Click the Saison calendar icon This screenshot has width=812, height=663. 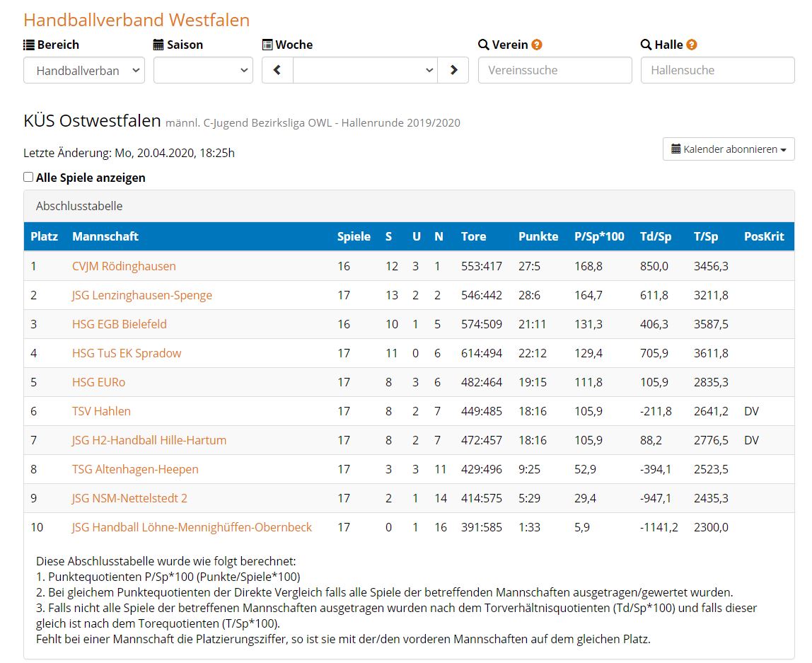coord(158,45)
